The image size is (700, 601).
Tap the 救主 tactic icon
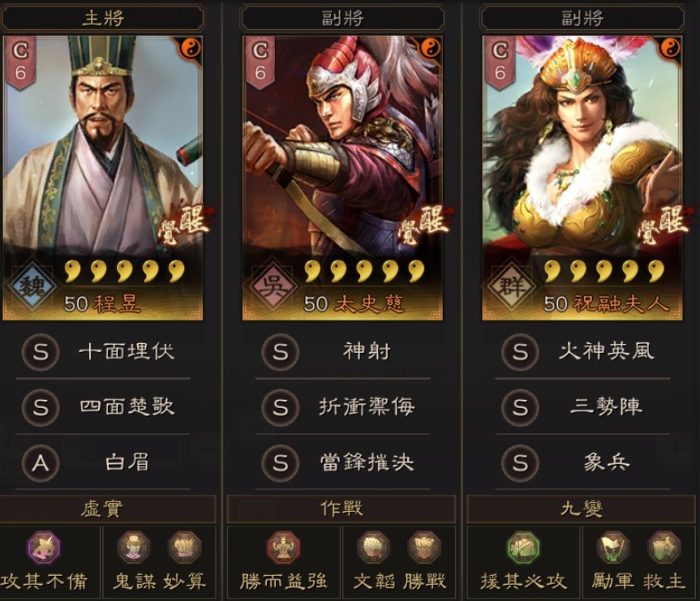tap(664, 547)
